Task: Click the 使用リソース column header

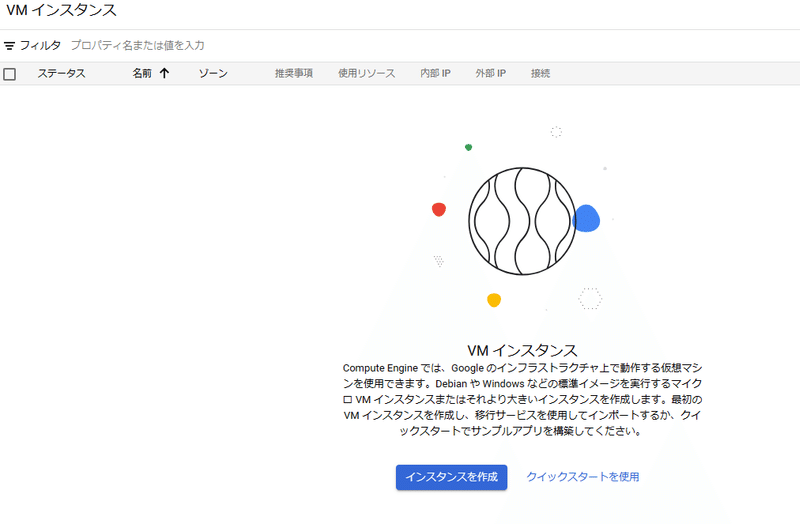Action: (366, 73)
